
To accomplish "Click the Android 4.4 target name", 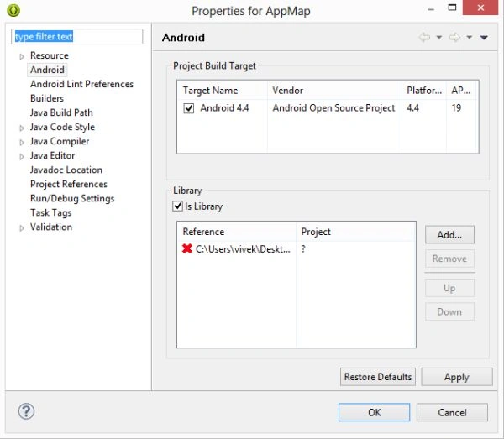I will pyautogui.click(x=224, y=108).
